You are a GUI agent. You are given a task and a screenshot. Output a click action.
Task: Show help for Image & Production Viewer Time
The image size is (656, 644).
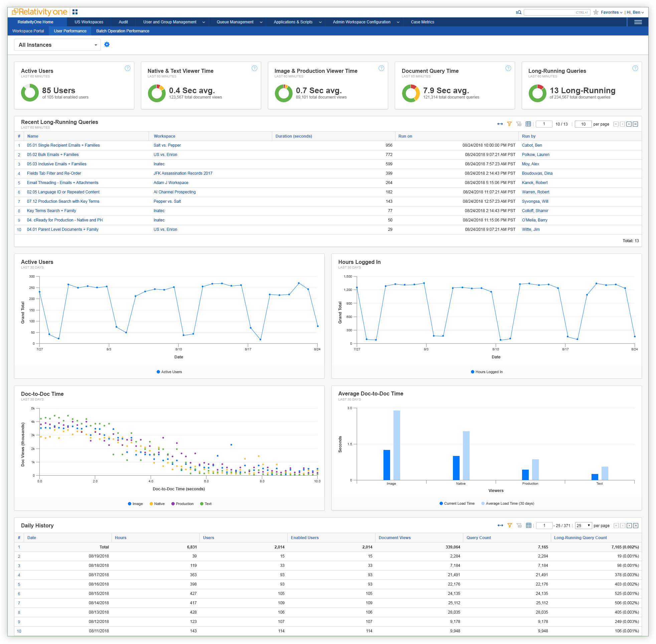[381, 68]
